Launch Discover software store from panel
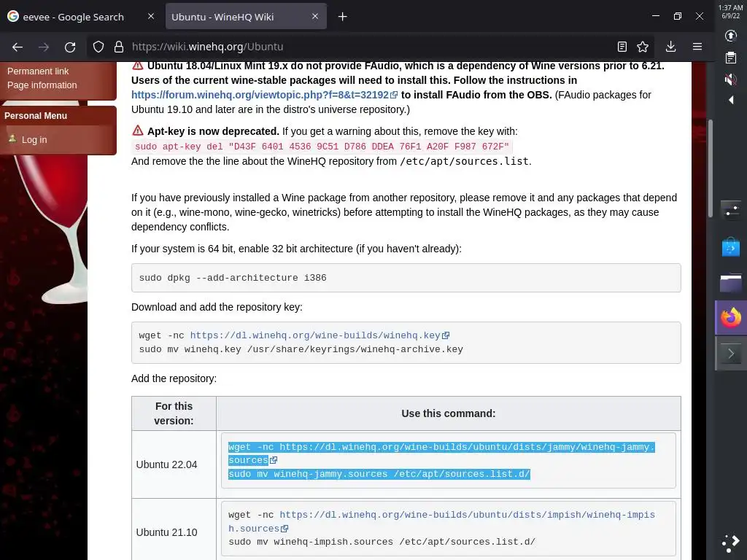This screenshot has width=747, height=560. 731,246
